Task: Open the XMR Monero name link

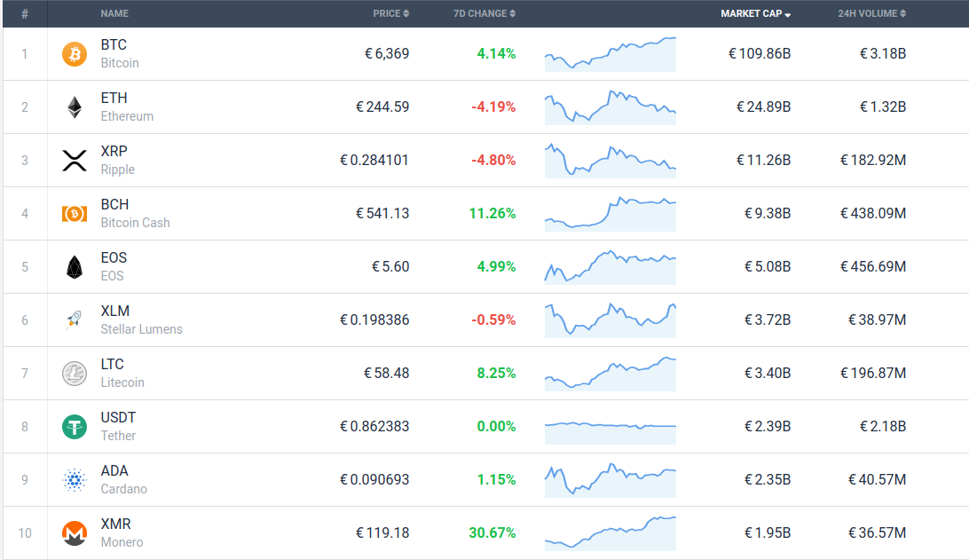Action: [115, 525]
